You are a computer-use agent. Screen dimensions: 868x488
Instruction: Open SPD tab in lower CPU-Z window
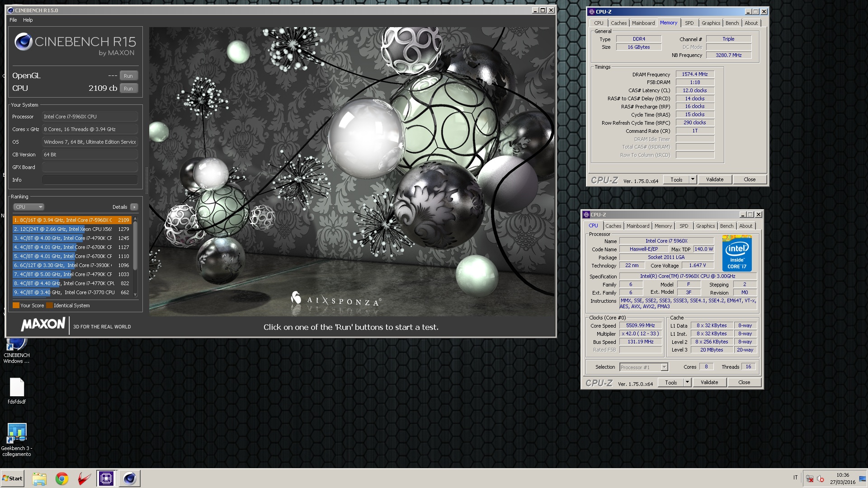click(684, 226)
